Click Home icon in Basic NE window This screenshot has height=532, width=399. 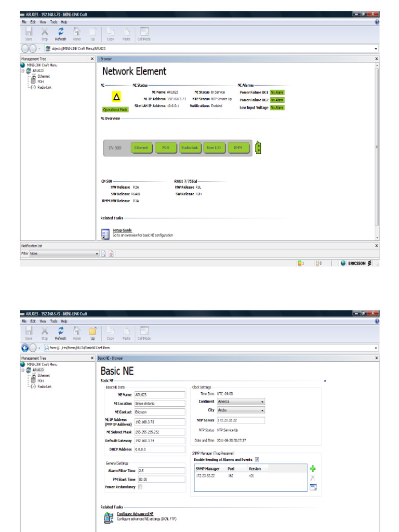[77, 331]
